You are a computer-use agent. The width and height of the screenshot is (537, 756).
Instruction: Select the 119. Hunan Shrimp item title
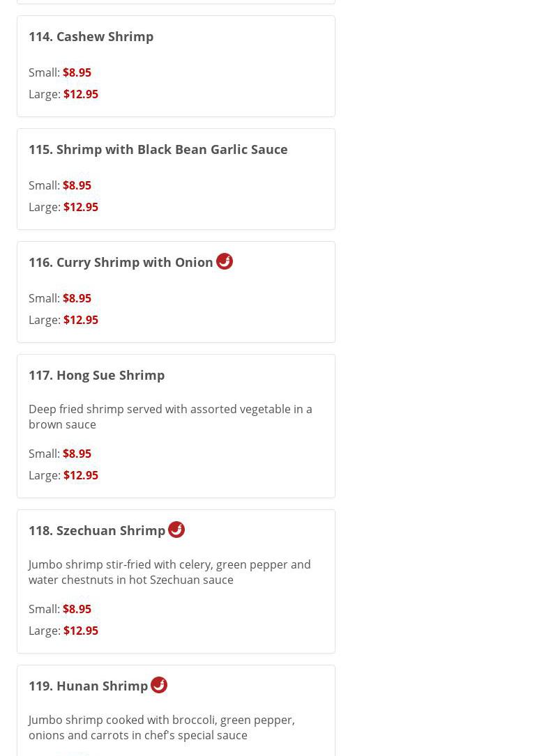[x=88, y=686]
